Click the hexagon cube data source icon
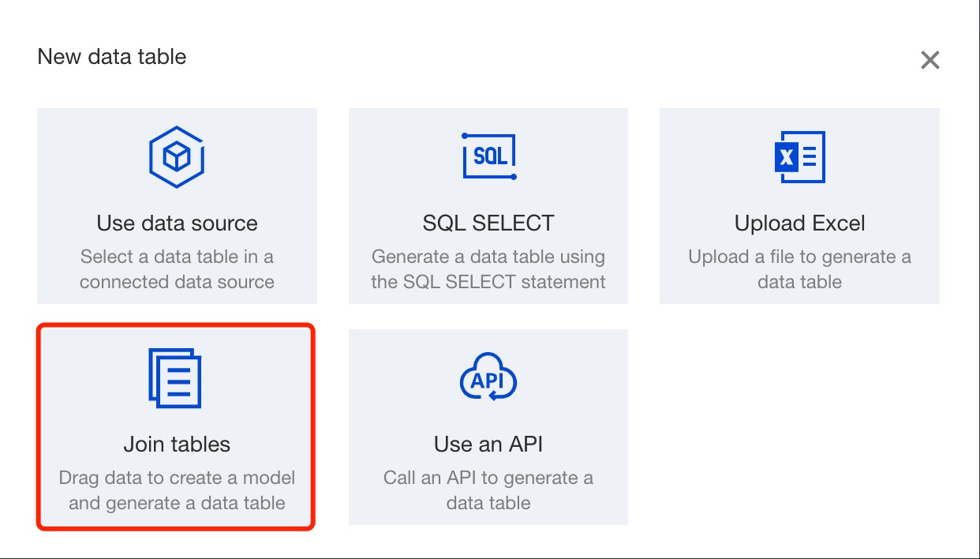Viewport: 980px width, 559px height. click(x=177, y=157)
